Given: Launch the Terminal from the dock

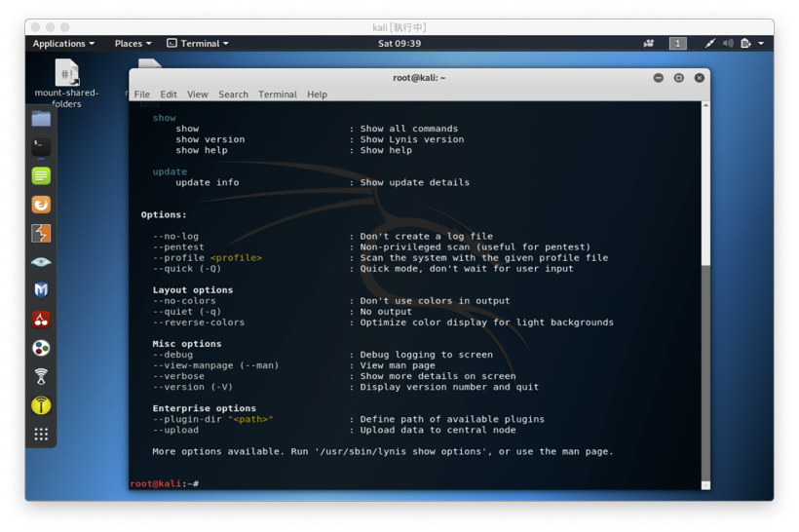Looking at the screenshot, I should [x=41, y=147].
